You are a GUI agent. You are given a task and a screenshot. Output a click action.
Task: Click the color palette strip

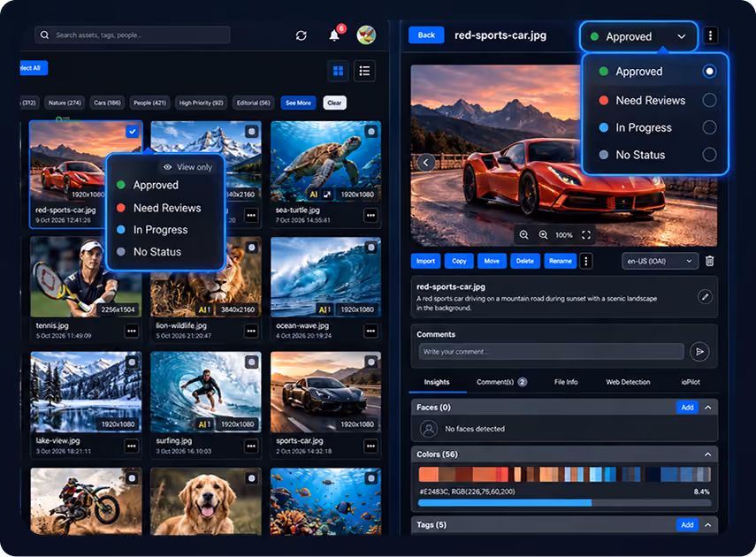(x=564, y=474)
